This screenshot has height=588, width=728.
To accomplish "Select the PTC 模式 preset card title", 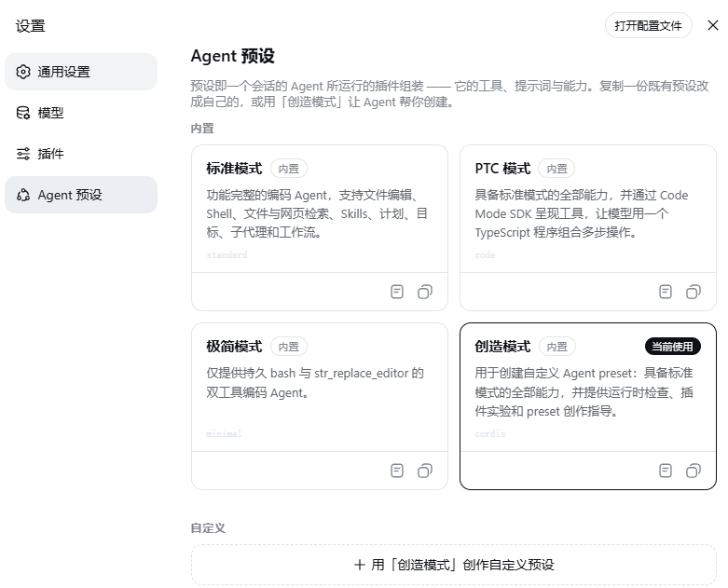I will click(x=502, y=169).
